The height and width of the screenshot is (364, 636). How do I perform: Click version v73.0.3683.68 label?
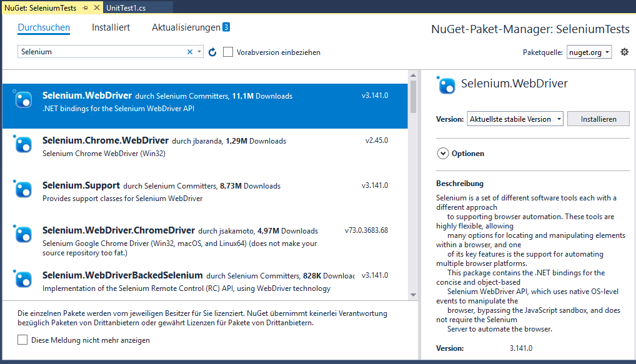coord(366,230)
